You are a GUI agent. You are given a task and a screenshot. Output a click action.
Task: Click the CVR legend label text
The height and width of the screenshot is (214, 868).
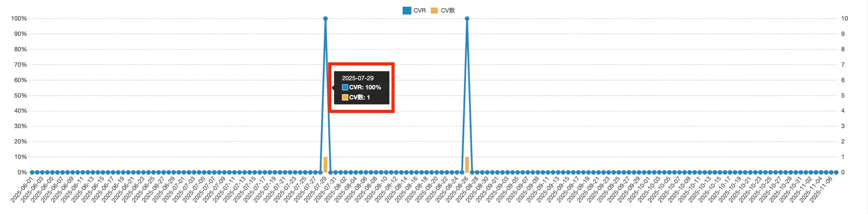[420, 10]
